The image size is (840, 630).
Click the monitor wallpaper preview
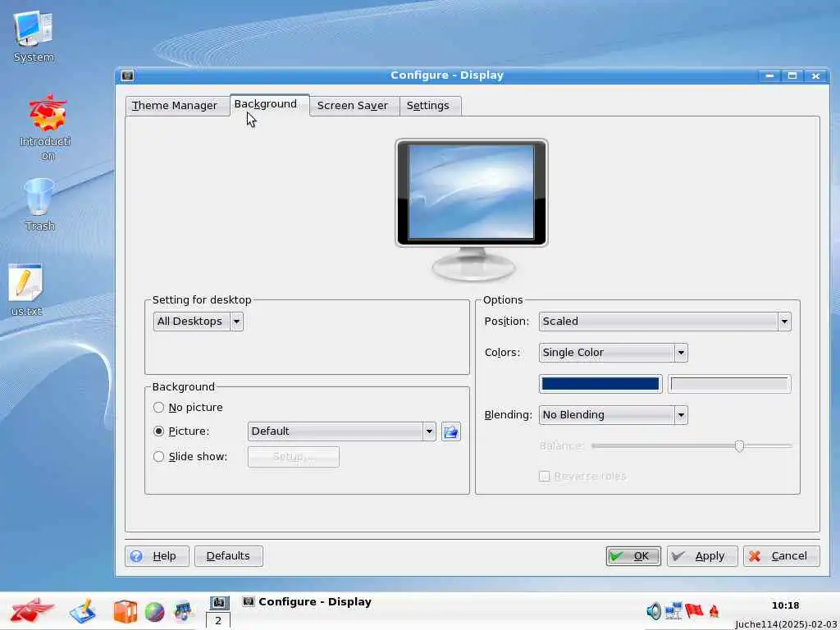(x=472, y=193)
